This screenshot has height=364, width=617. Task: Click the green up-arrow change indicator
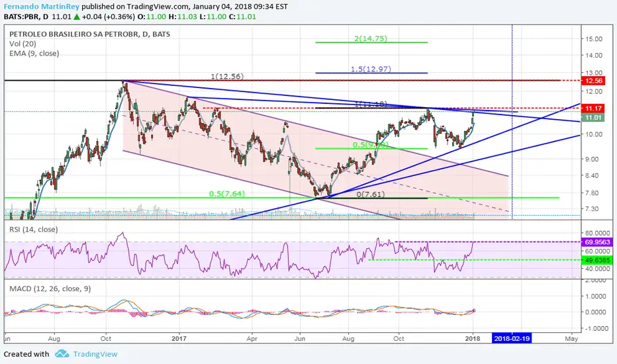[x=76, y=17]
